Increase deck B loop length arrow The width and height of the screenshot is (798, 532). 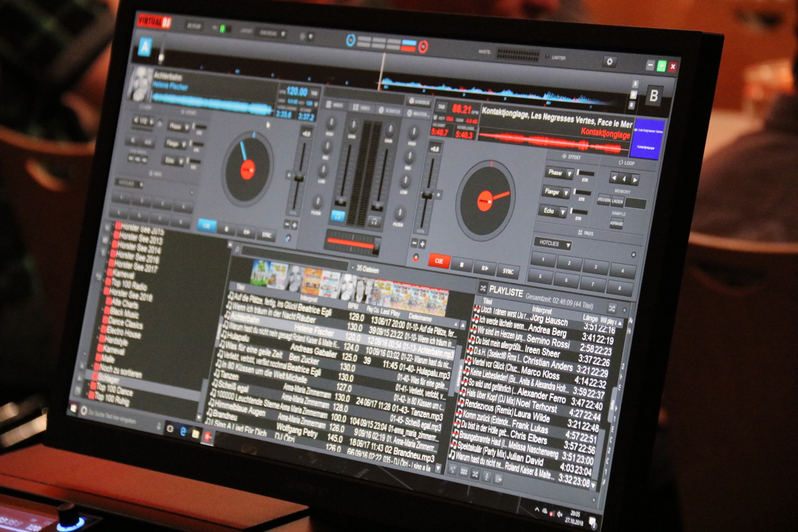(x=634, y=180)
